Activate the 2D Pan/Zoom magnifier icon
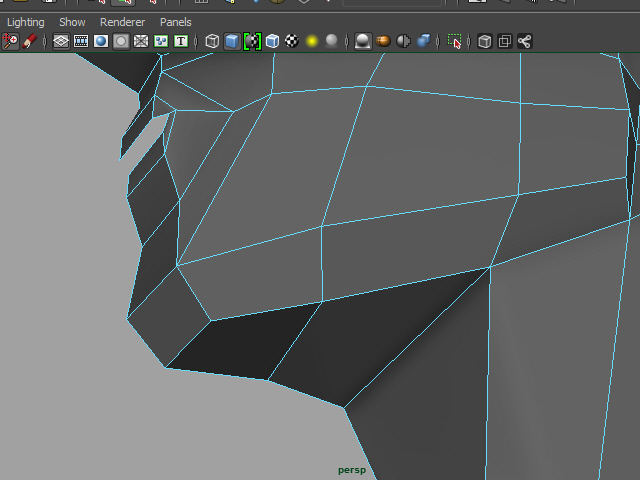 [x=11, y=41]
